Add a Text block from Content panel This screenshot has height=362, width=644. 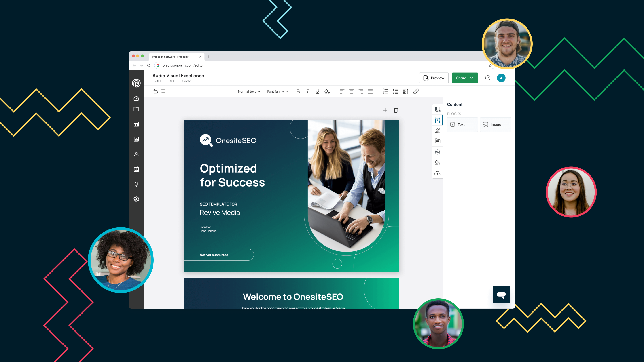click(462, 124)
